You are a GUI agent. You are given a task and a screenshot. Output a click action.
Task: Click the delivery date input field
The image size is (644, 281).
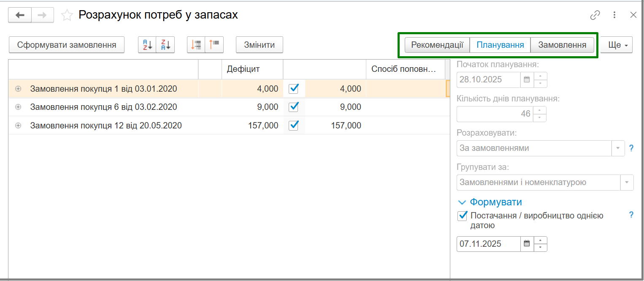(489, 244)
